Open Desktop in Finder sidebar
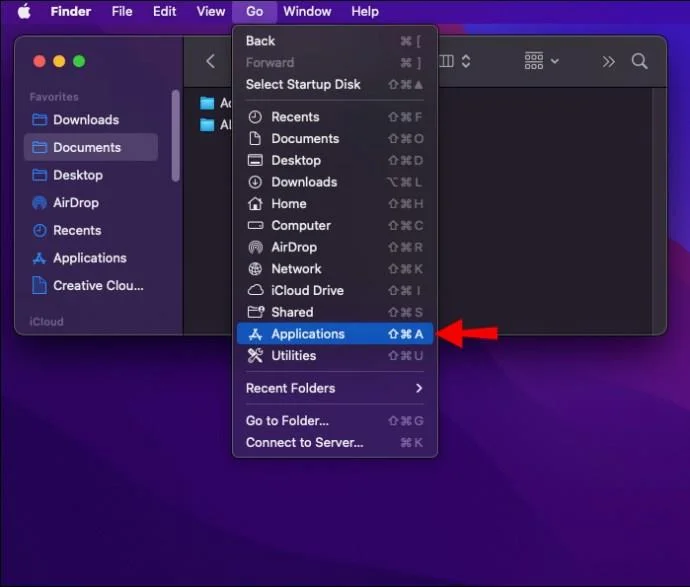Screen dimensions: 690x587 (x=91, y=175)
